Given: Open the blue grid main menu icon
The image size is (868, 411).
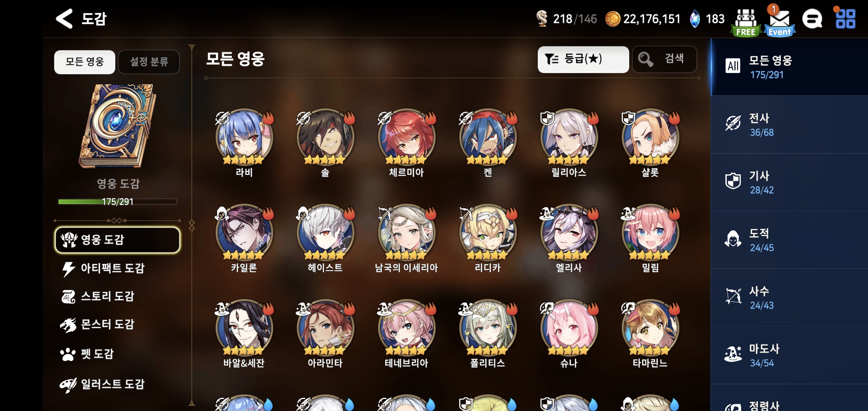Looking at the screenshot, I should point(845,19).
